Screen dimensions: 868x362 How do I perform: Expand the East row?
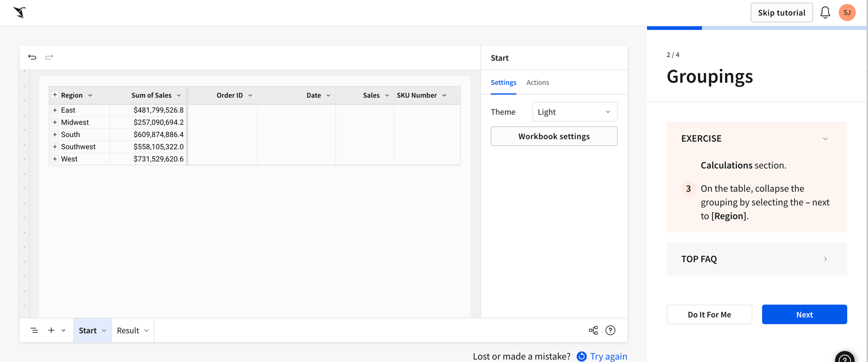[55, 110]
